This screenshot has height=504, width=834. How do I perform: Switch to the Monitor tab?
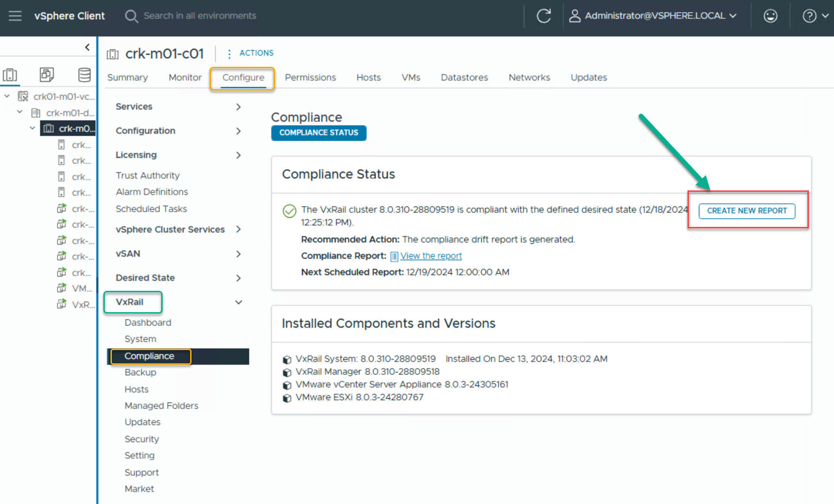[185, 77]
